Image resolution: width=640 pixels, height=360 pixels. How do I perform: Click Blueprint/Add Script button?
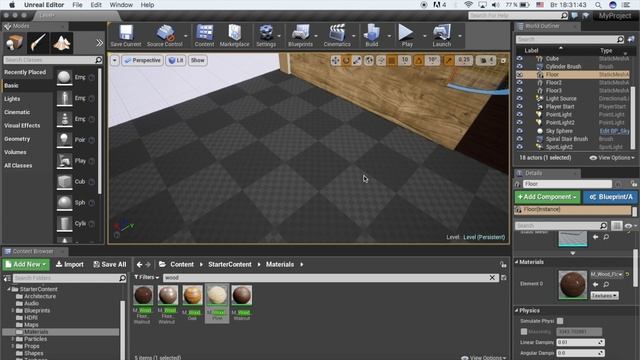pos(610,197)
